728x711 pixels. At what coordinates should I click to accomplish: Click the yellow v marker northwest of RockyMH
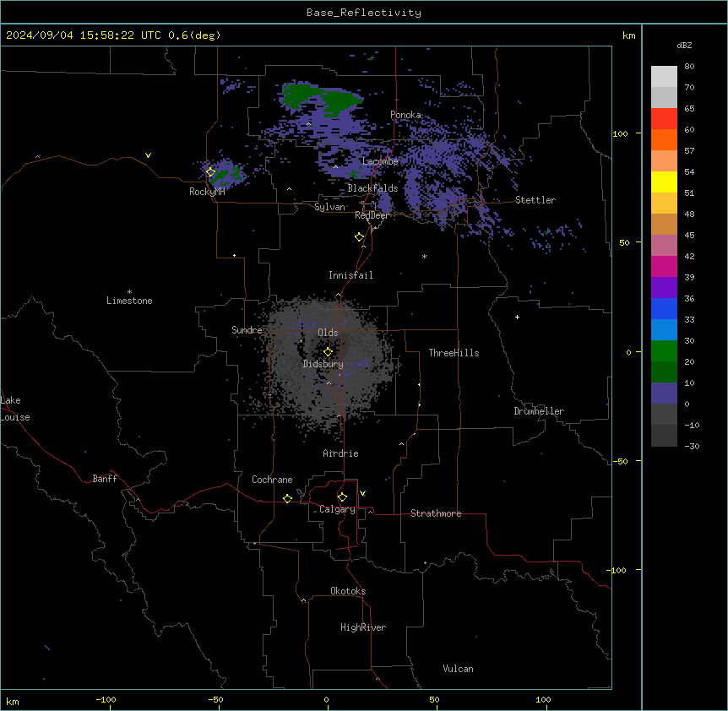(x=148, y=155)
